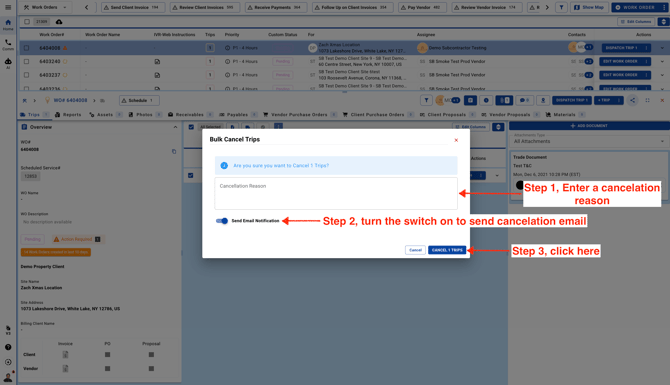Open the All Attachments type dropdown
The height and width of the screenshot is (385, 670).
(x=589, y=140)
